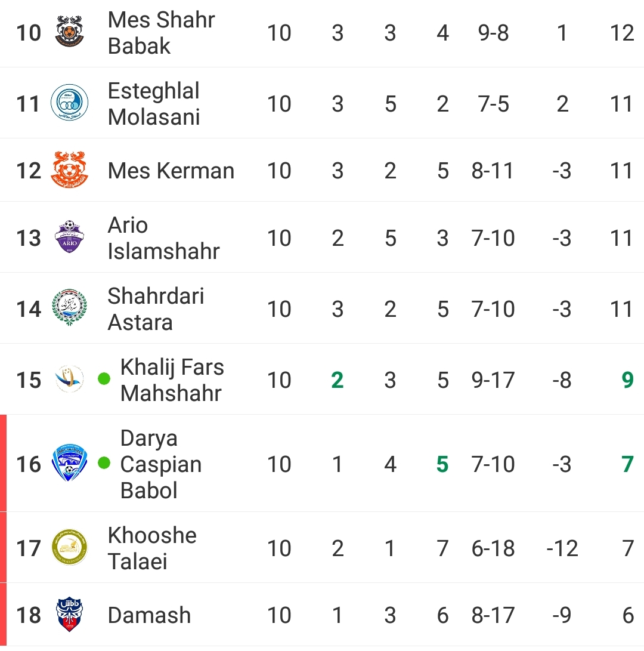The image size is (644, 651).
Task: Select Khalij Fars Mahshahr's highlighted 9 points
Action: point(627,380)
